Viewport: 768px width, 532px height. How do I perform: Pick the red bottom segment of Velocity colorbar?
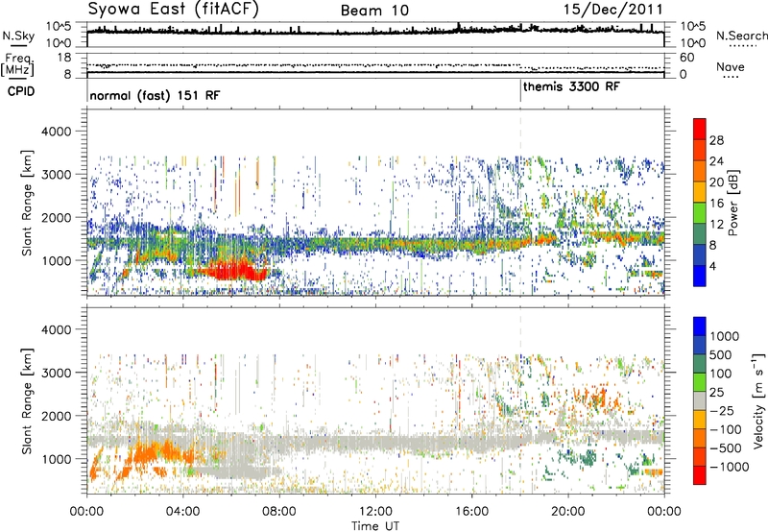700,475
